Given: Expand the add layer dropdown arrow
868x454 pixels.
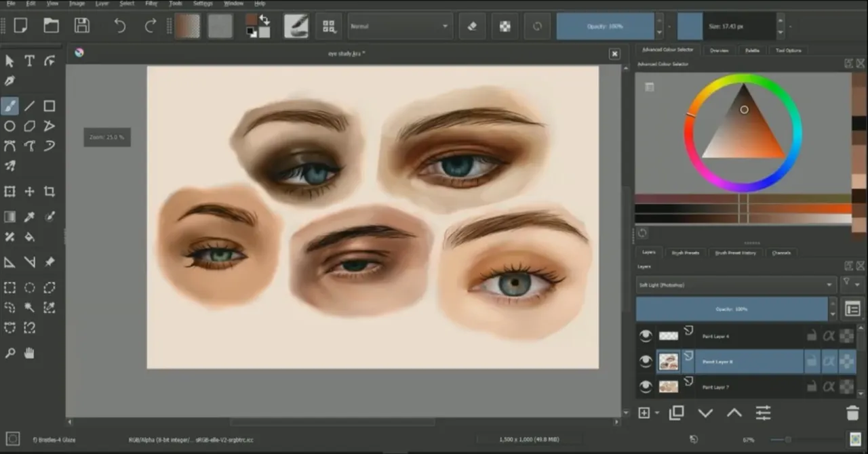Looking at the screenshot, I should click(657, 413).
